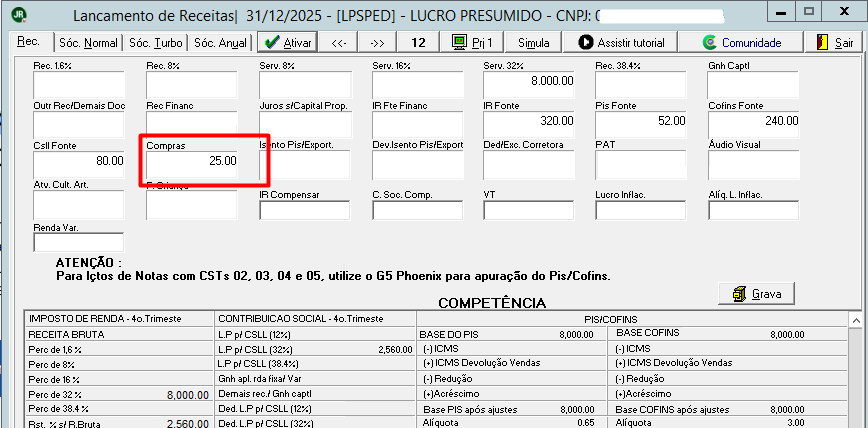Click the Rec. 38.4% input field
Screen dimensions: 868x428
pos(641,85)
